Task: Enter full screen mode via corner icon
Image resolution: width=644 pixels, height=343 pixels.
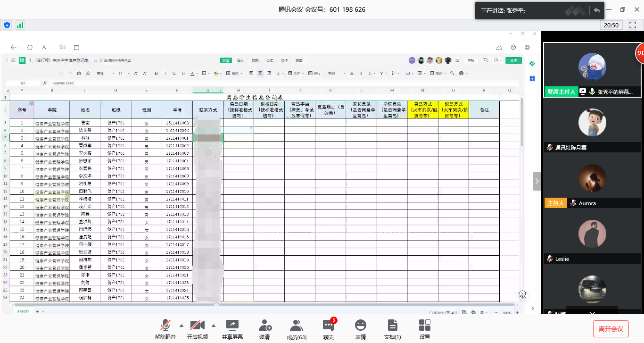Action: (x=633, y=25)
